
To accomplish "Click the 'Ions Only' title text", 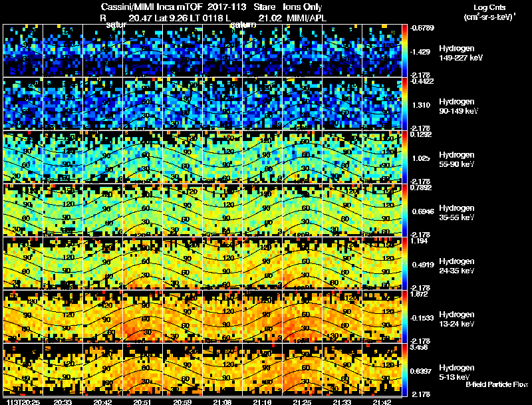I will coord(303,7).
